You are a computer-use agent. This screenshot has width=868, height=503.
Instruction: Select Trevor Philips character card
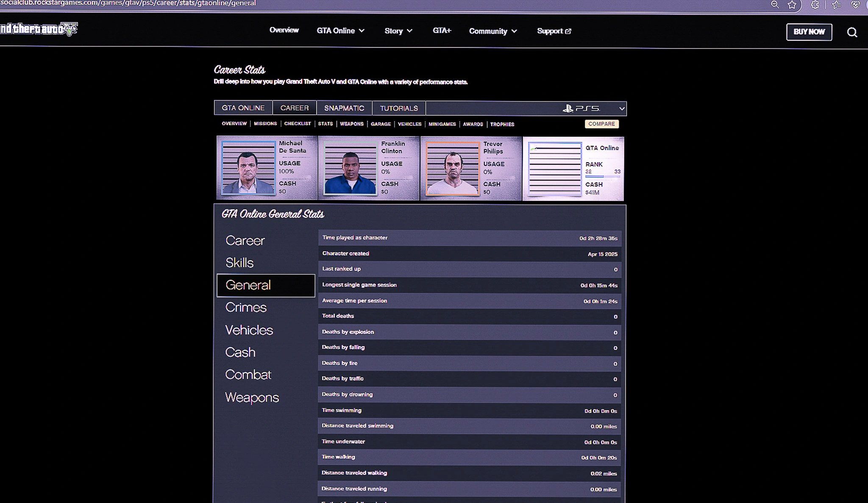click(x=470, y=168)
